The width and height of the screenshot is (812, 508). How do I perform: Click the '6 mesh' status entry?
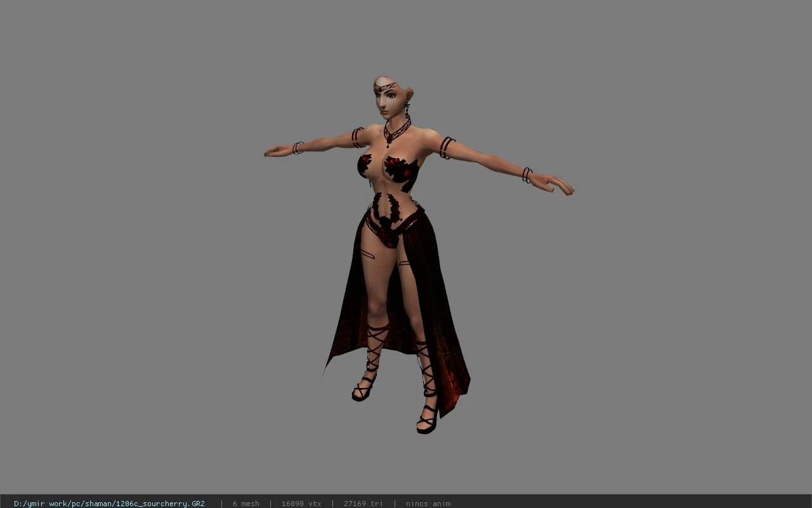[246, 504]
